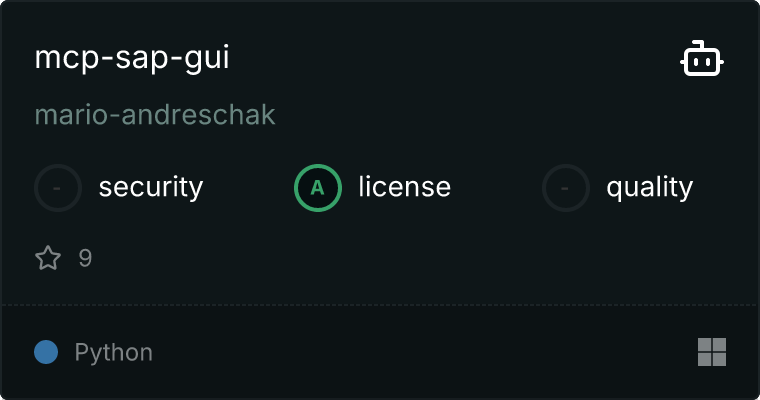
Task: Click the green license grade A badge
Action: 318,188
